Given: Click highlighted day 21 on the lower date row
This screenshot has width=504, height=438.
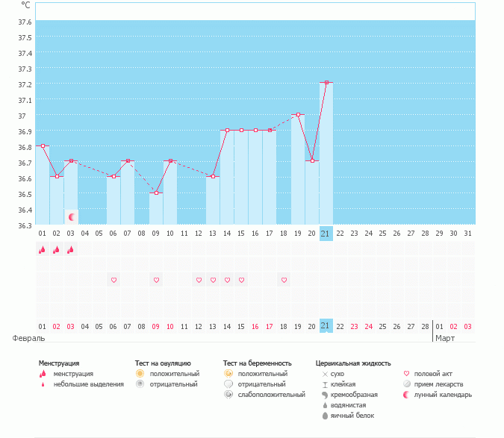Looking at the screenshot, I should click(x=326, y=326).
